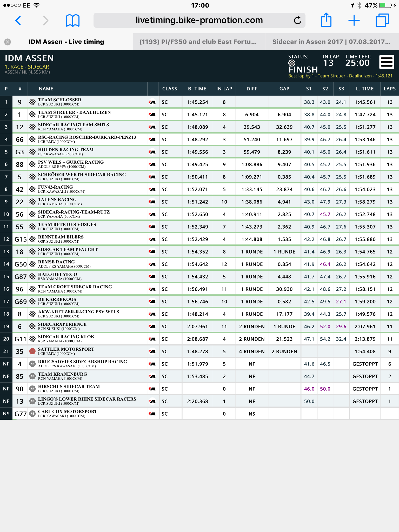Select PSV Wels – Gürck Racing team name
This screenshot has width=399, height=532.
click(71, 162)
